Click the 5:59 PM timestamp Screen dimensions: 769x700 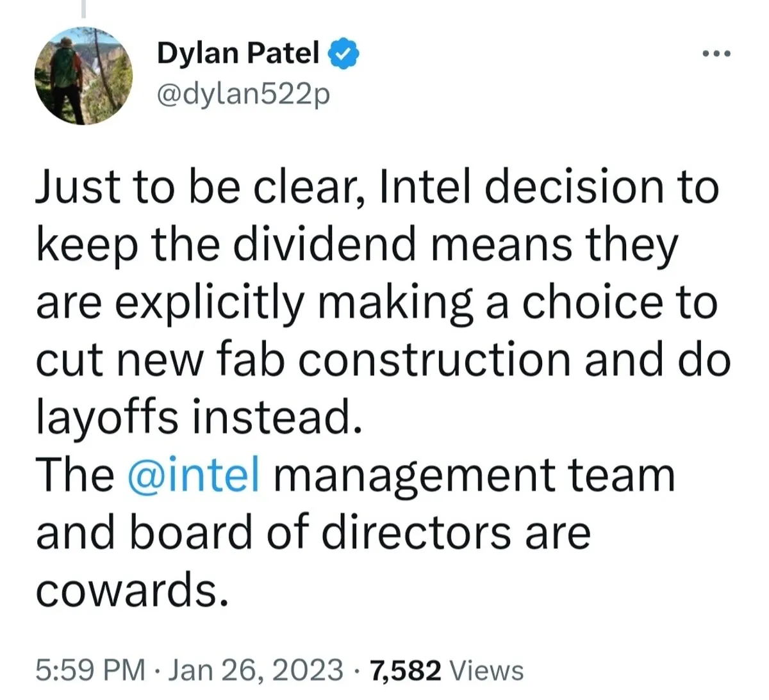coord(90,671)
